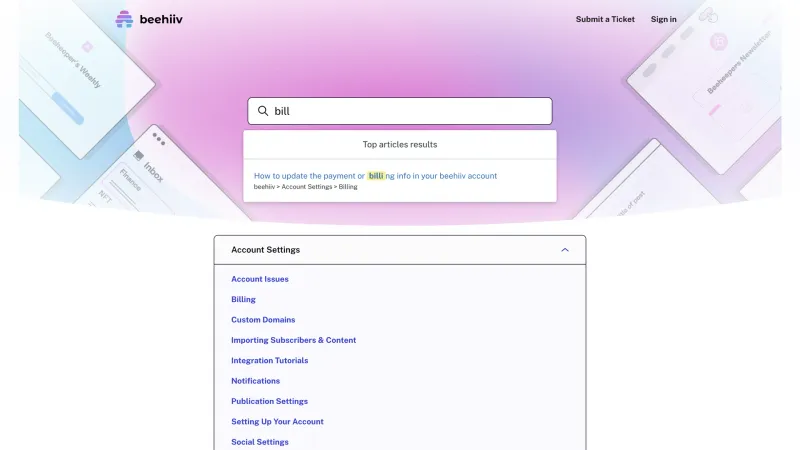
Task: Open the Billing category link
Action: 243,299
